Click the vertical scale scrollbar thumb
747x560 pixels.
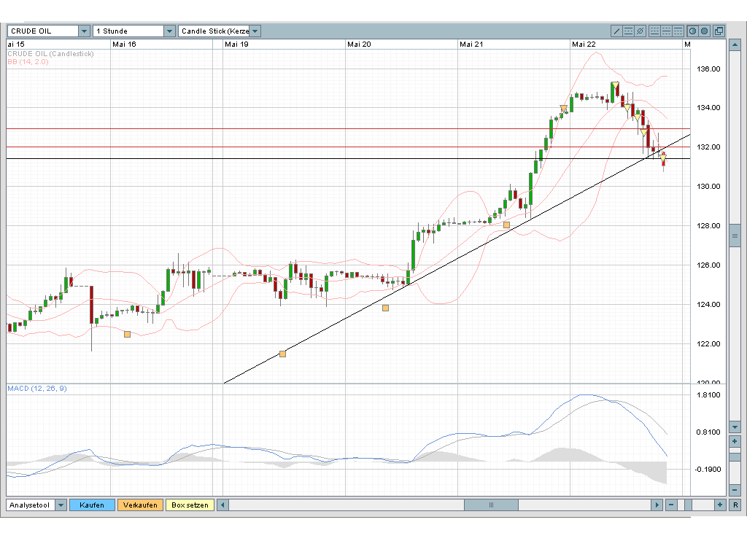pyautogui.click(x=735, y=236)
